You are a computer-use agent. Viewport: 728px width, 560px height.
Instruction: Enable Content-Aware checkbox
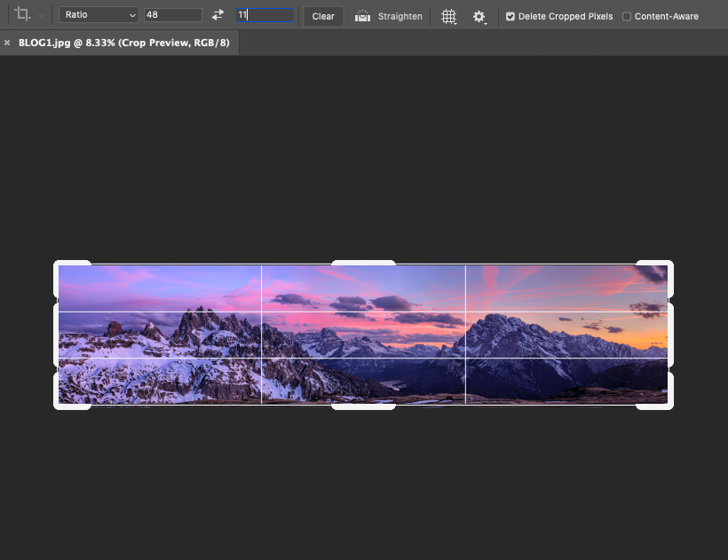(626, 17)
